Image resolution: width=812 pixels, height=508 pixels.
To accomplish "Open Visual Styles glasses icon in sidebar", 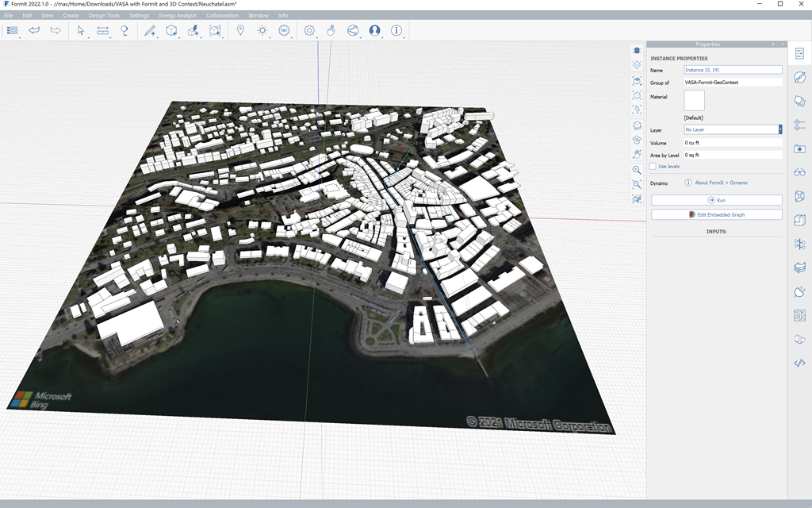I will 799,172.
